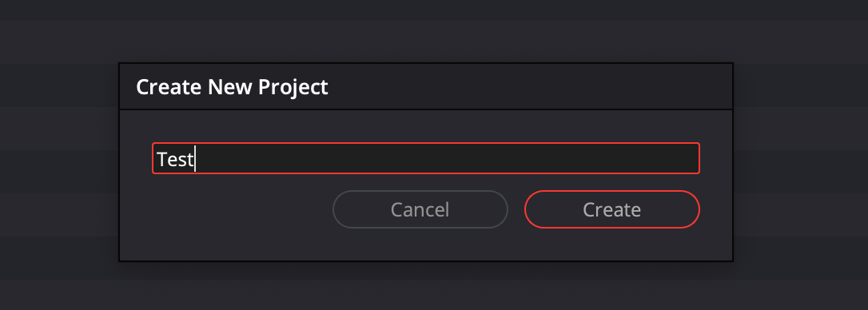Click the blank dialog area left of Cancel

(227, 209)
